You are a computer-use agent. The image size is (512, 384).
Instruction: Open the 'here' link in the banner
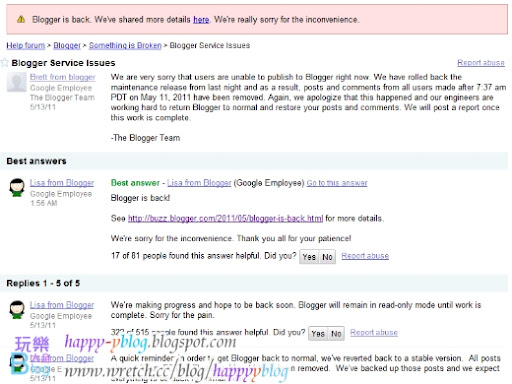click(x=201, y=20)
